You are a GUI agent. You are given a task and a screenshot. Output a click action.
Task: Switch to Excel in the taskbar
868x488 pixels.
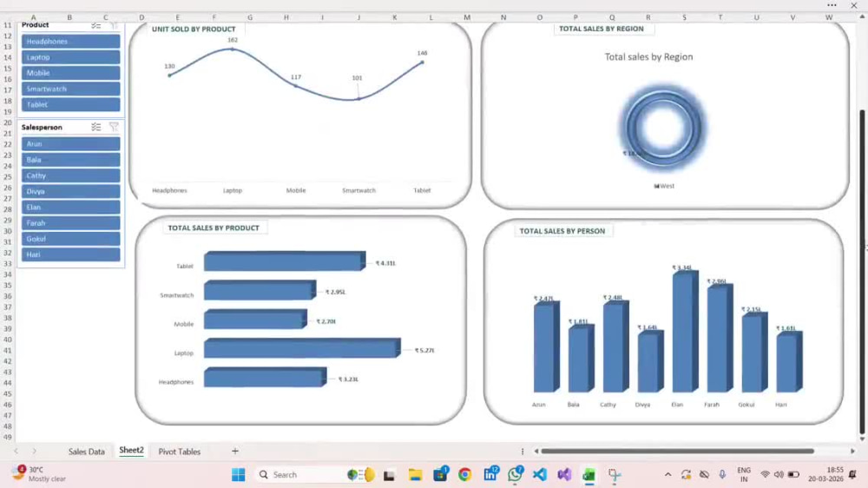point(589,475)
